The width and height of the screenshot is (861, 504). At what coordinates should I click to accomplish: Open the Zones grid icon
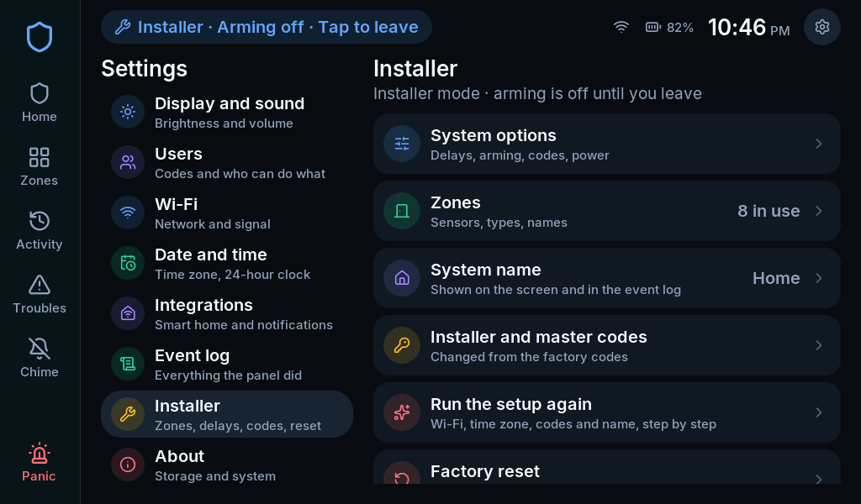(x=39, y=157)
